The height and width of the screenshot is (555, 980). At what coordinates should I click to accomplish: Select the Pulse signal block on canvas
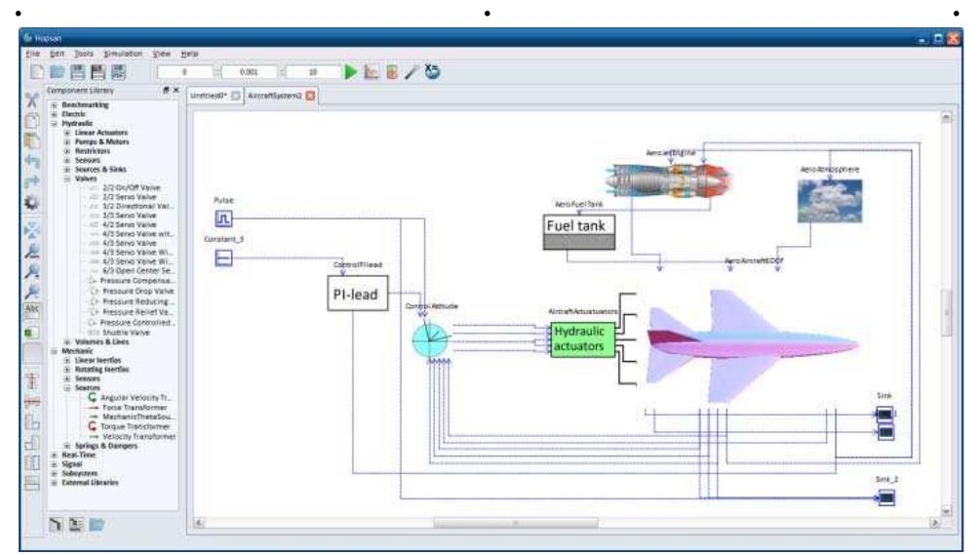(x=223, y=218)
